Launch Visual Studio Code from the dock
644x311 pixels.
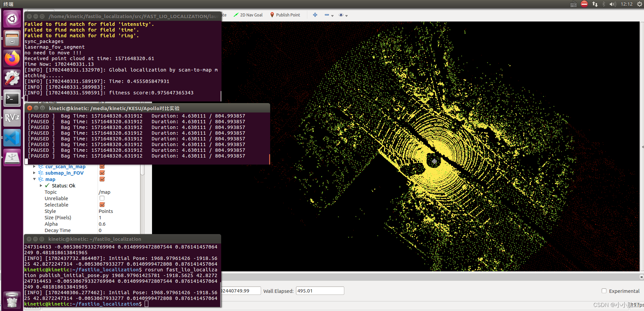click(x=12, y=138)
